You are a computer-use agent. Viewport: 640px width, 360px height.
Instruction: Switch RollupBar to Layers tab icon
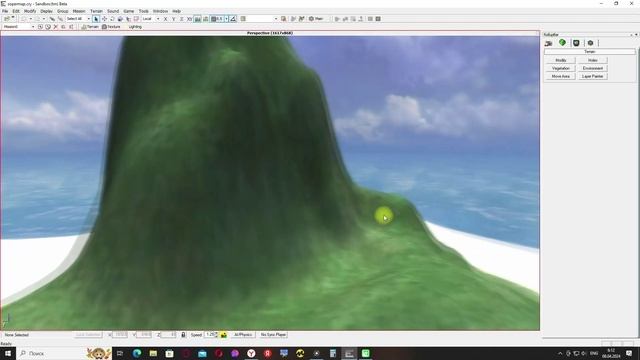point(590,43)
